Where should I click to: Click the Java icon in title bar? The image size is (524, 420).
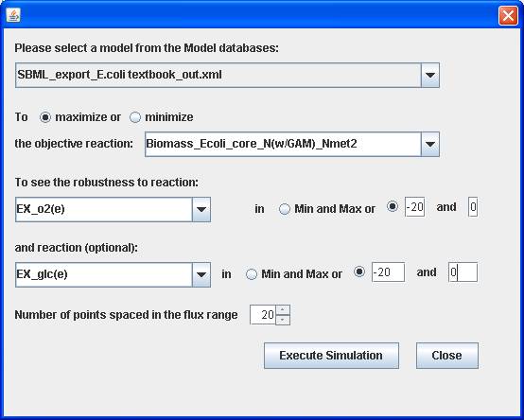[13, 15]
